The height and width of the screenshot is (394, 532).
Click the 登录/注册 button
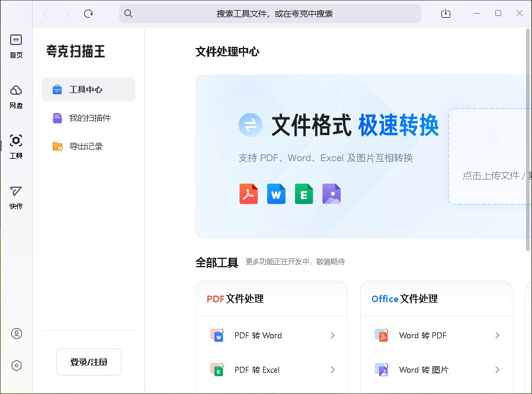(88, 361)
